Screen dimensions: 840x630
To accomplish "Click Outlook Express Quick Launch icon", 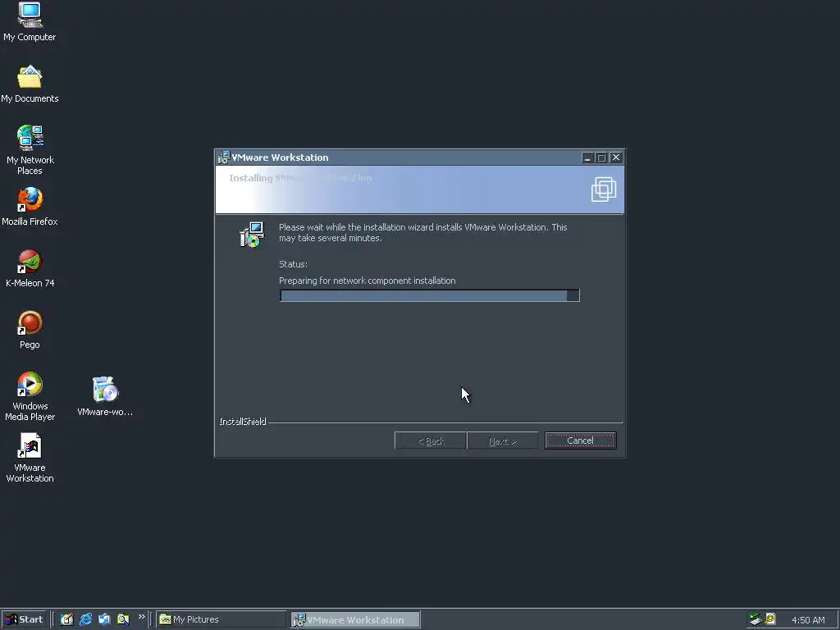I will pyautogui.click(x=104, y=619).
